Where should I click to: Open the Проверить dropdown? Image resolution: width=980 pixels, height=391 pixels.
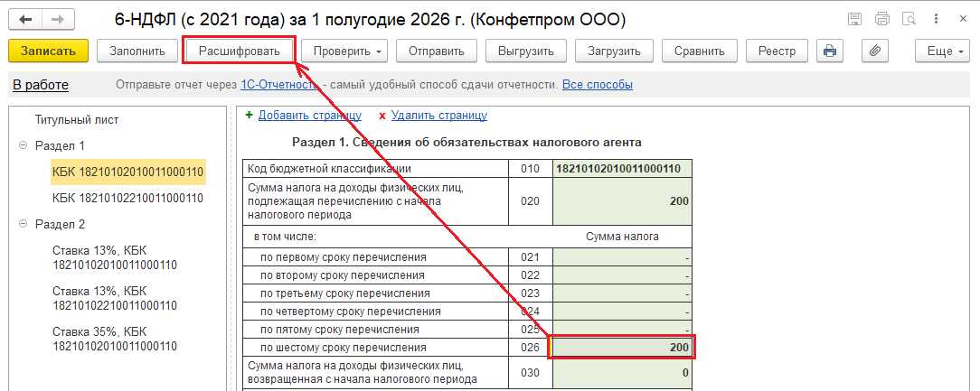[x=344, y=51]
